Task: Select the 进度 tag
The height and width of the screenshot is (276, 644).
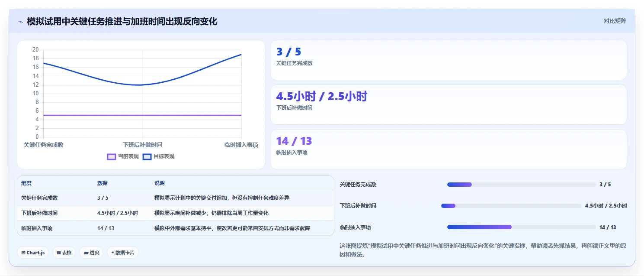Action: coord(91,253)
